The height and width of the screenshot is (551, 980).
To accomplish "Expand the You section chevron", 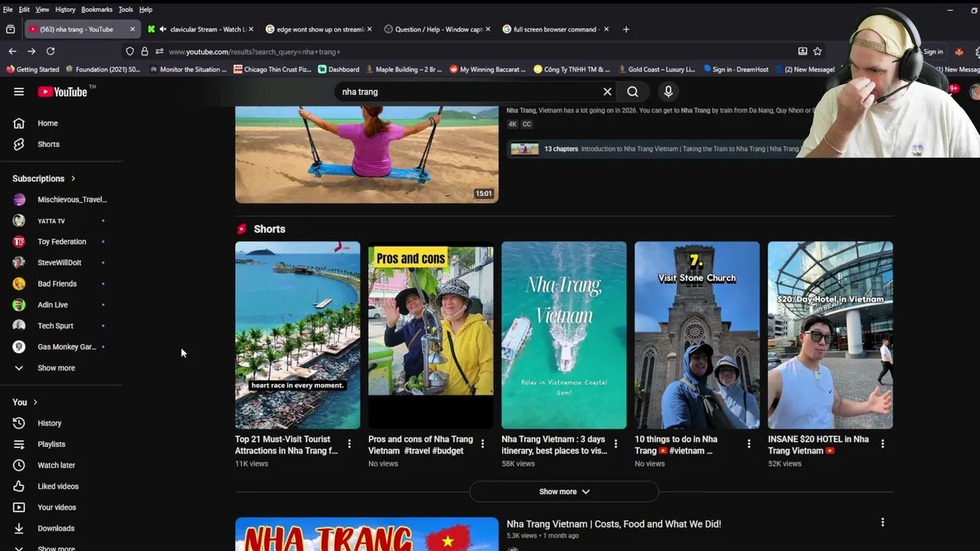I will 35,403.
